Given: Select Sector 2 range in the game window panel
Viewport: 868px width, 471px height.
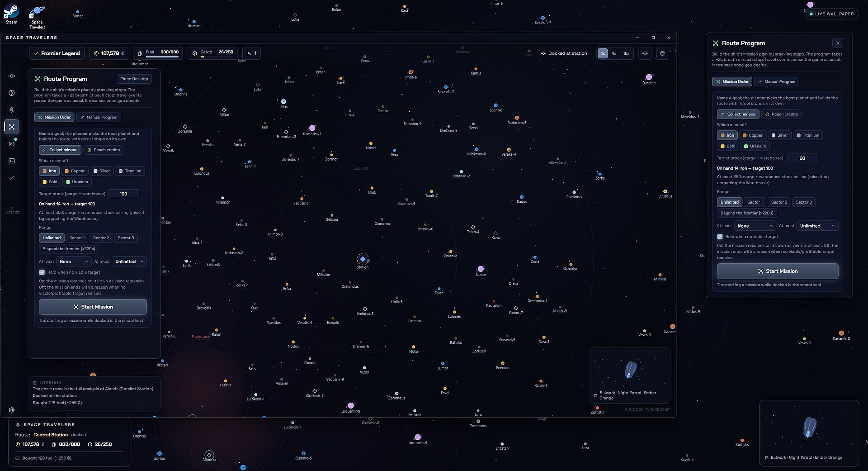Looking at the screenshot, I should (x=101, y=238).
